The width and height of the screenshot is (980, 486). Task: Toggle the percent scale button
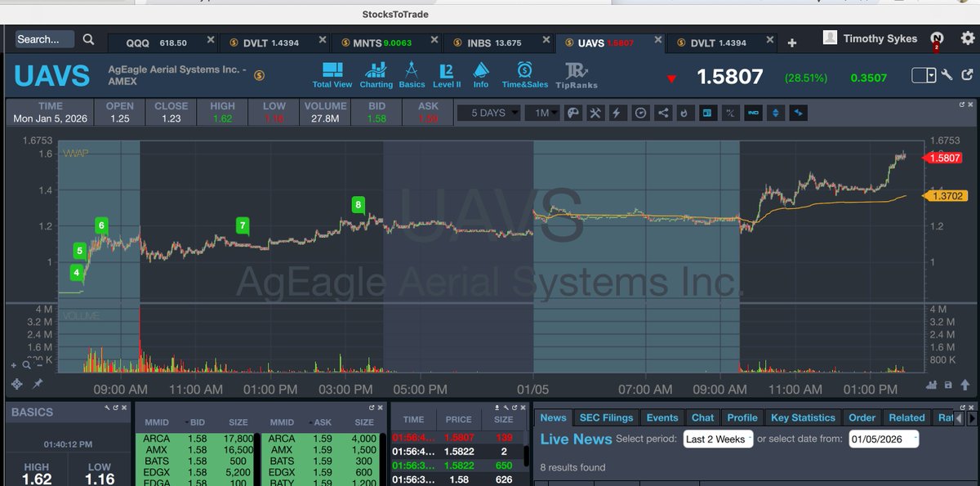tap(730, 113)
